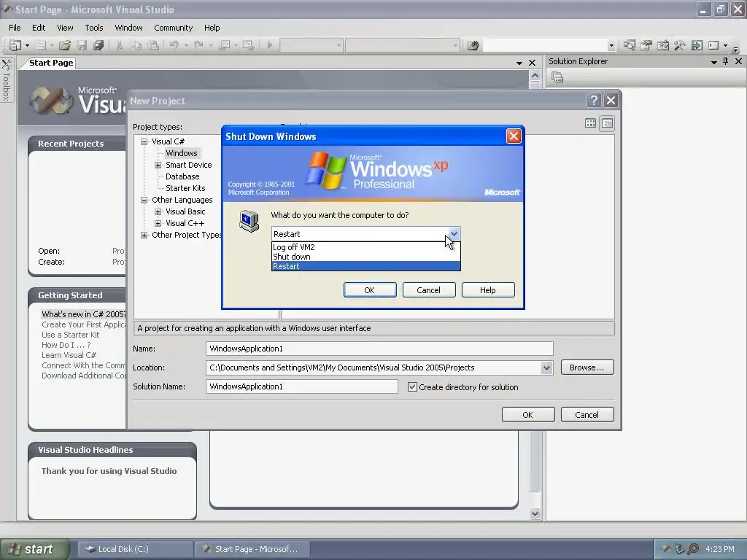This screenshot has width=747, height=560.
Task: Click the Copy toolbar icon
Action: click(136, 45)
